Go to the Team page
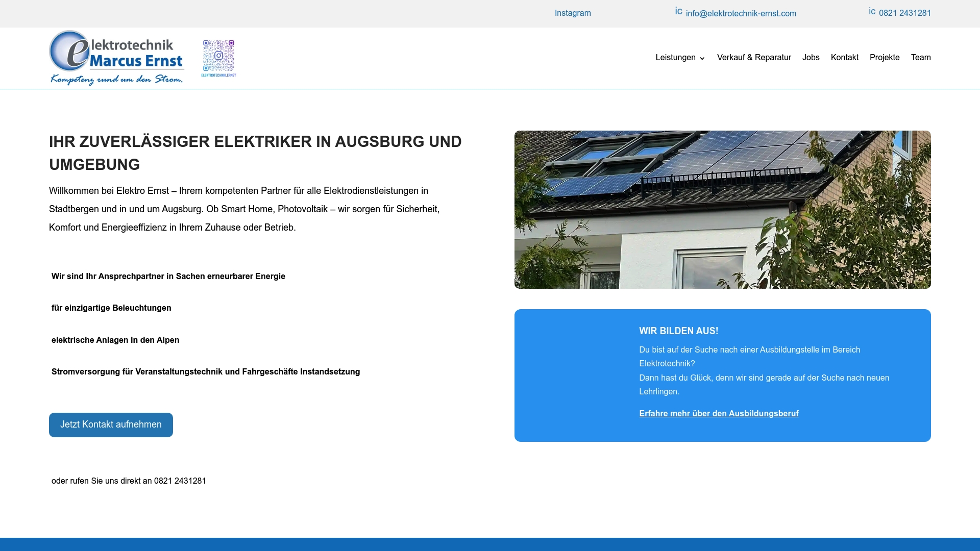980x551 pixels. point(921,58)
